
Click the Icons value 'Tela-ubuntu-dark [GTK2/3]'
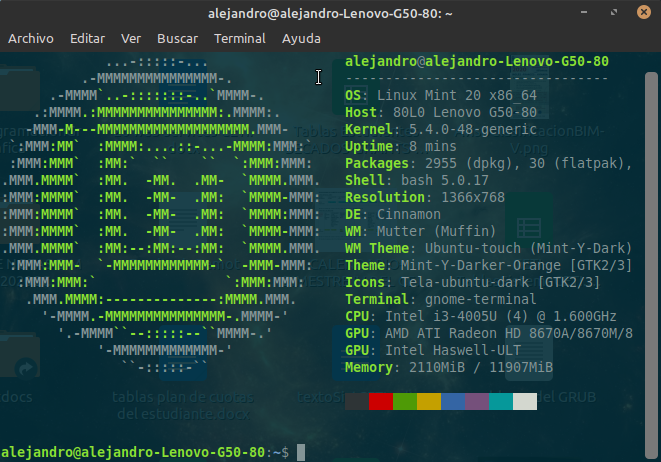pyautogui.click(x=500, y=282)
